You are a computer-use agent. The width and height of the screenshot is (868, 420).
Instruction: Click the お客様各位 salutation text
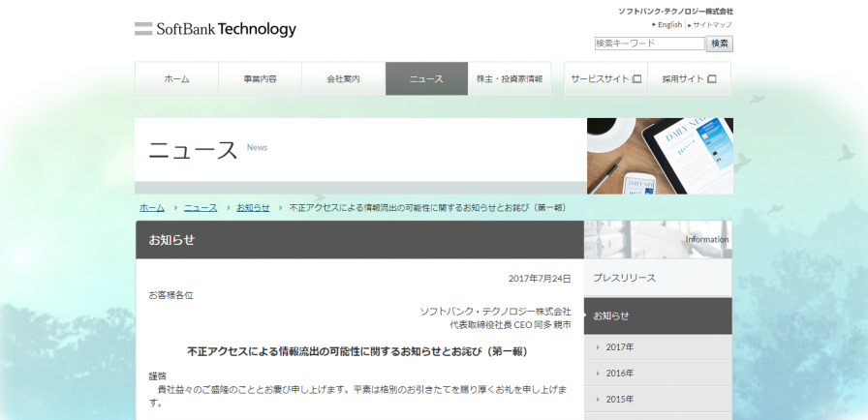coord(170,295)
